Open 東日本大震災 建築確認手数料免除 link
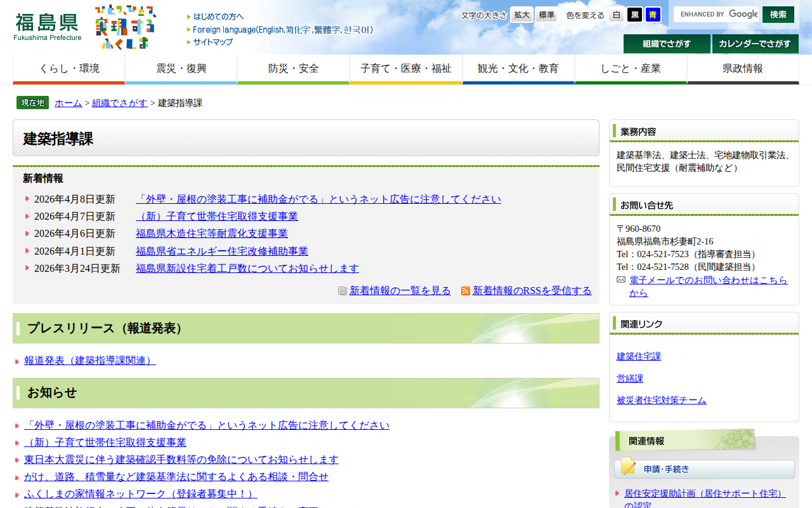The width and height of the screenshot is (812, 508). (181, 460)
